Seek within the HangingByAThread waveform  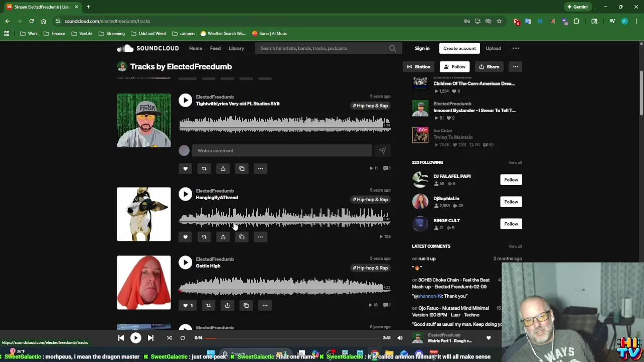click(284, 218)
